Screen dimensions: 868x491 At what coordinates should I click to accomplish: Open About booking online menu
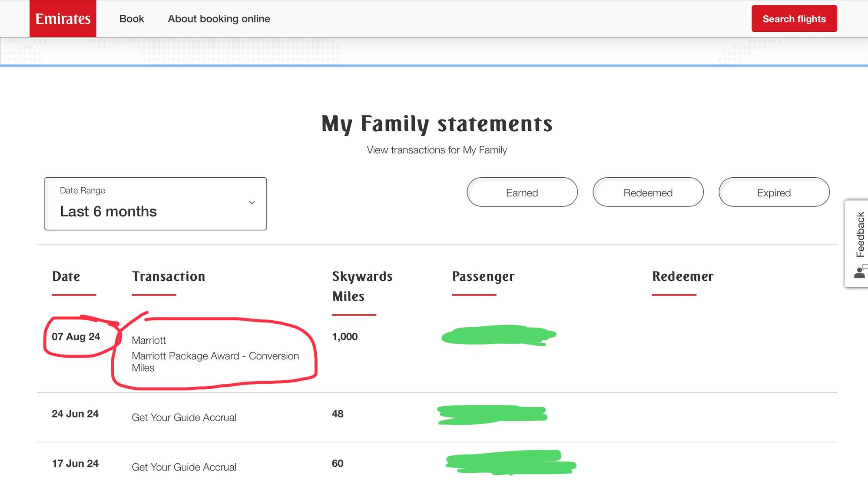[219, 19]
